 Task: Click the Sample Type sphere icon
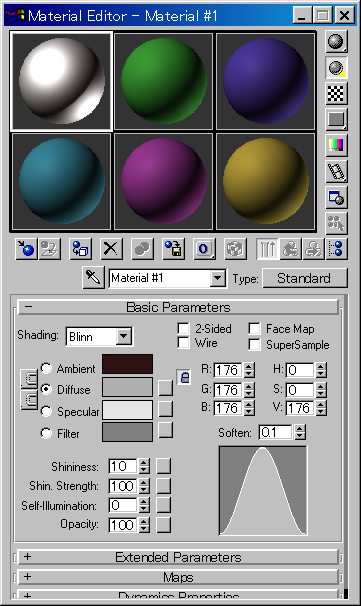336,41
